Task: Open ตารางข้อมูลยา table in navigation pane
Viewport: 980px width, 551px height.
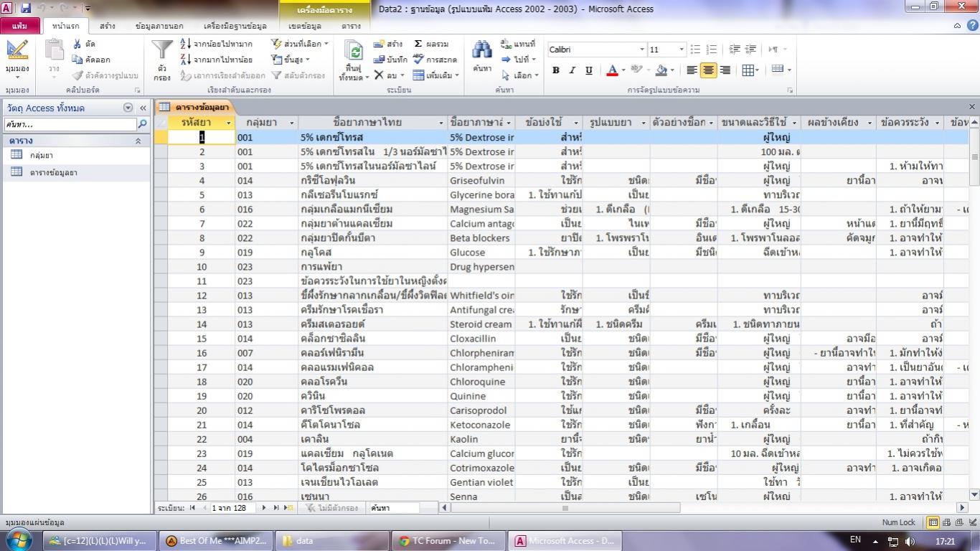Action: 54,172
